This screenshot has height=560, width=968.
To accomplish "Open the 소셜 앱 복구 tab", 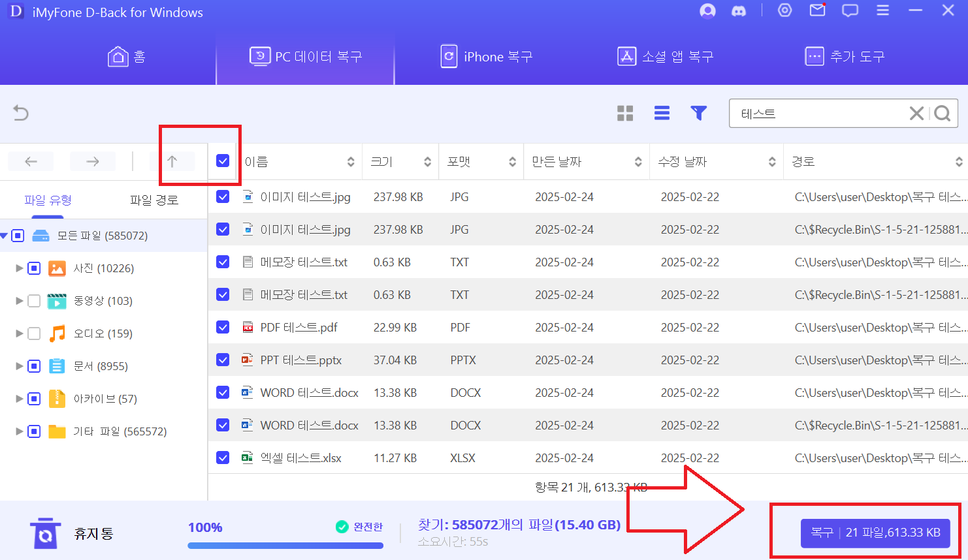I will point(666,57).
